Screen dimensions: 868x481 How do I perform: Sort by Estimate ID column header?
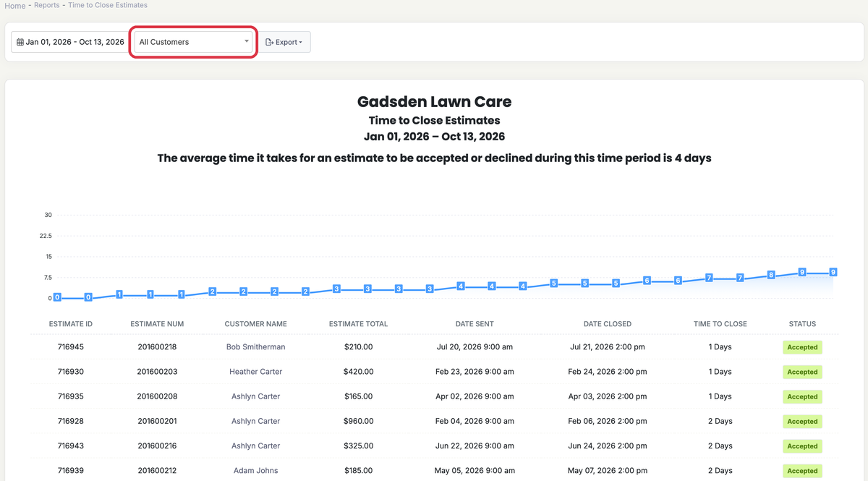click(x=71, y=324)
